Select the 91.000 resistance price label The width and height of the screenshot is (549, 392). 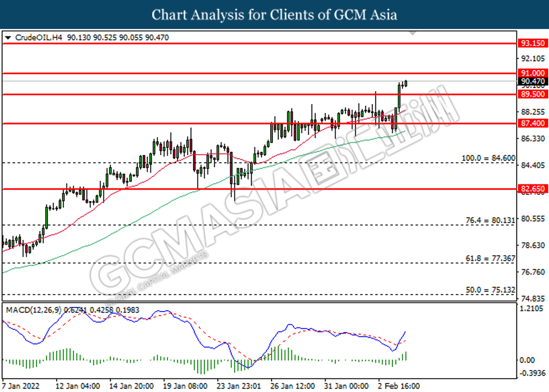[x=533, y=73]
